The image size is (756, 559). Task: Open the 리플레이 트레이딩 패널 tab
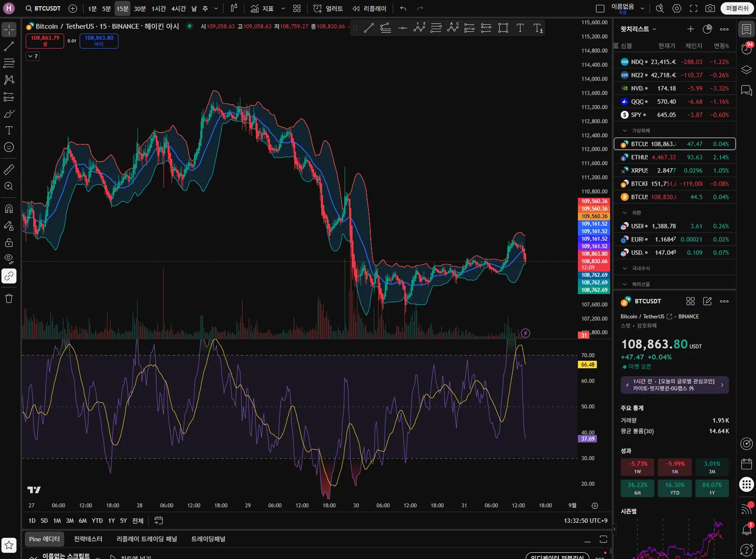pyautogui.click(x=147, y=539)
